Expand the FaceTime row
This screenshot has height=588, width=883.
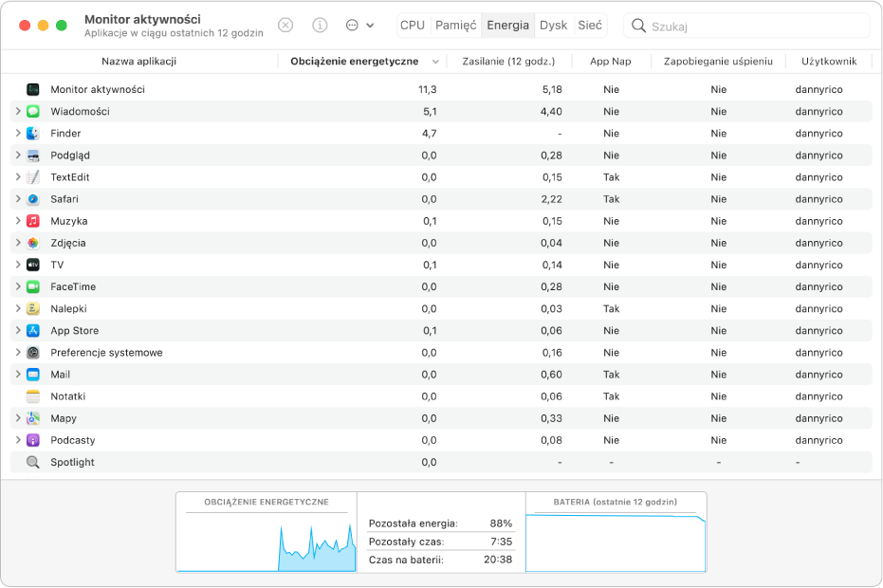click(18, 286)
